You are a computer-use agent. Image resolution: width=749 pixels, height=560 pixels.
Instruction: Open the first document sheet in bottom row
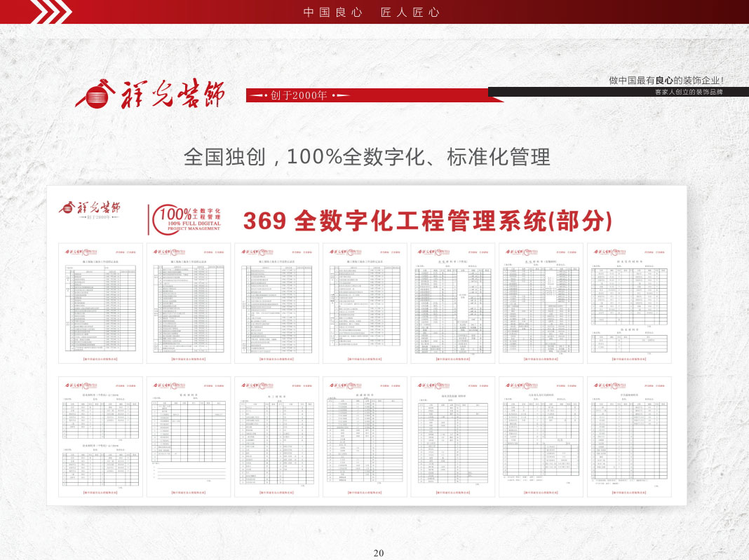click(100, 437)
